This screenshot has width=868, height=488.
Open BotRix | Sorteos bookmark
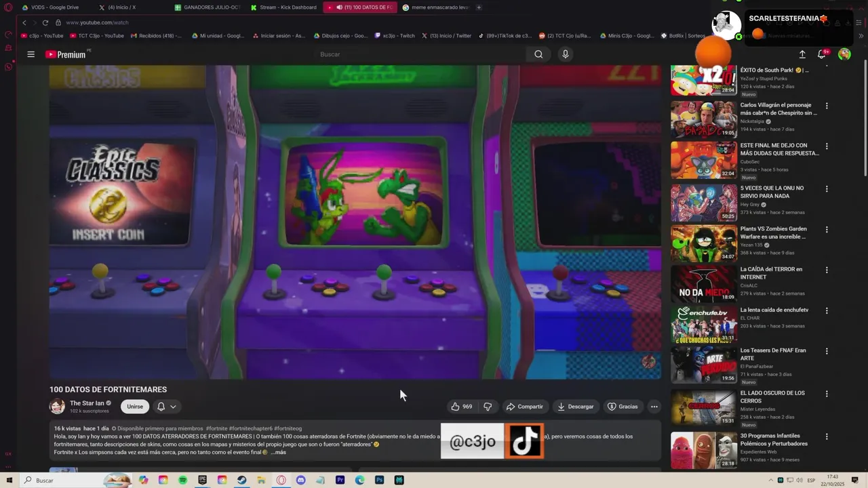pyautogui.click(x=683, y=36)
